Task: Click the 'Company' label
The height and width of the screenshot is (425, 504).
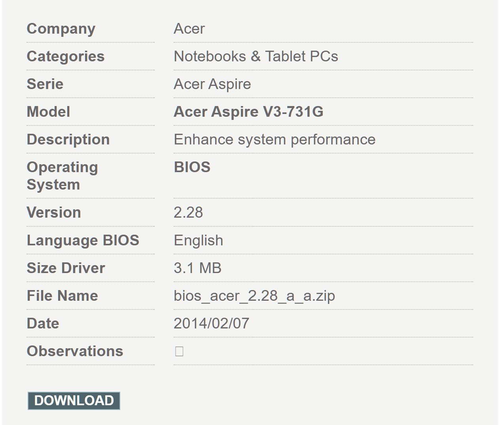Action: [61, 29]
